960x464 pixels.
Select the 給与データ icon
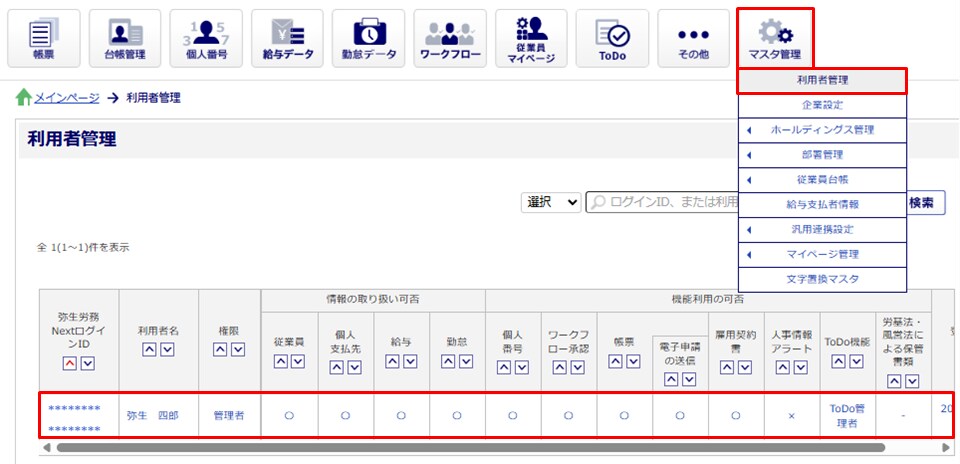286,38
